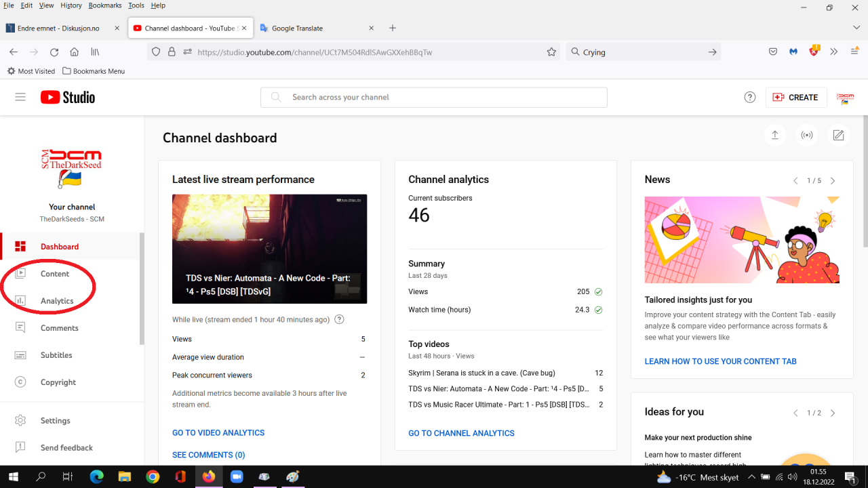
Task: Click the upload videos icon
Action: (775, 135)
